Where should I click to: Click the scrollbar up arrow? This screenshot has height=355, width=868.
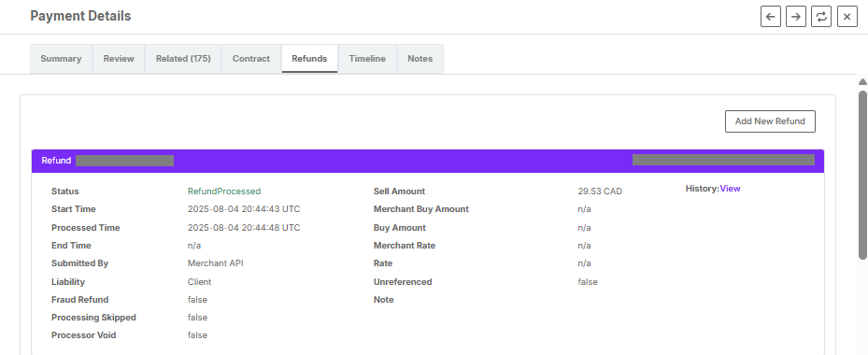pyautogui.click(x=862, y=82)
